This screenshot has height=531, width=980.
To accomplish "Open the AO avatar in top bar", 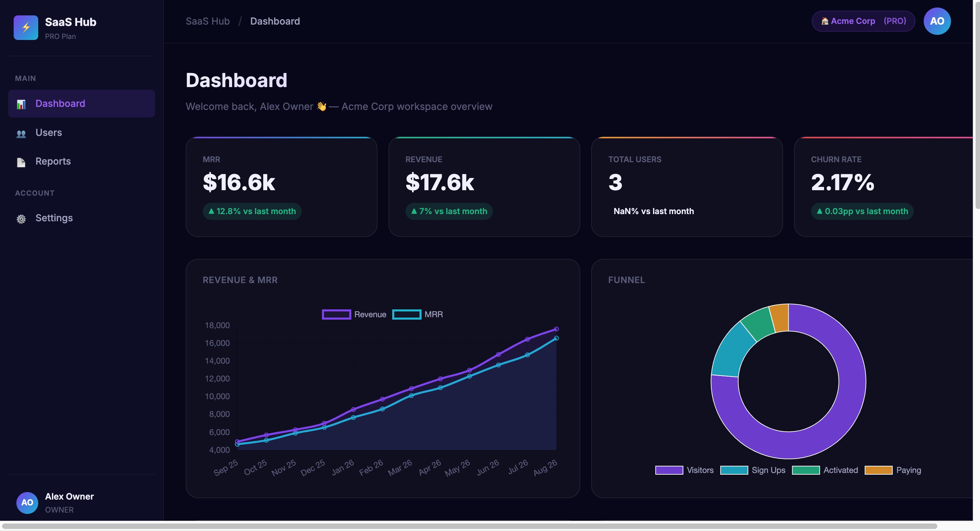I will click(x=937, y=21).
